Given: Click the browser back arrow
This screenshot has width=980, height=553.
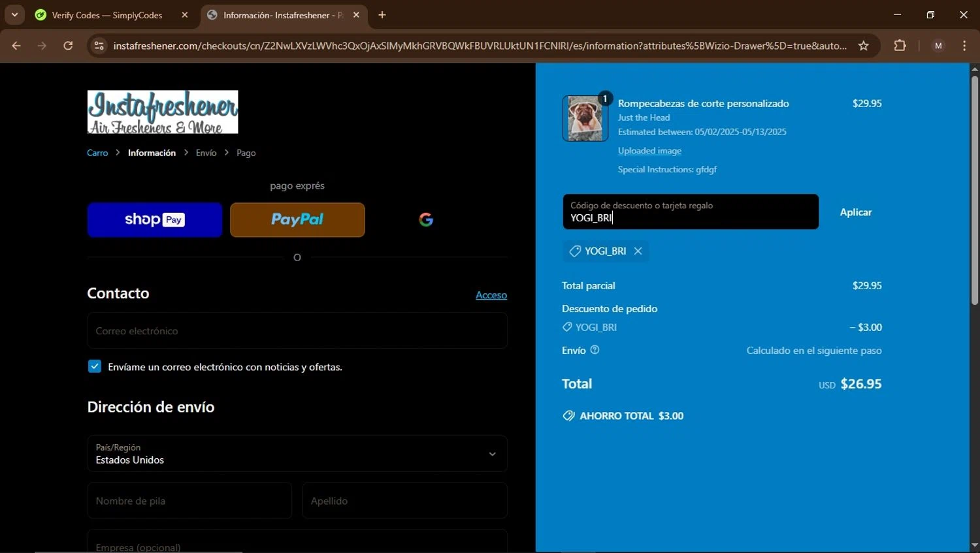Looking at the screenshot, I should coord(16,46).
